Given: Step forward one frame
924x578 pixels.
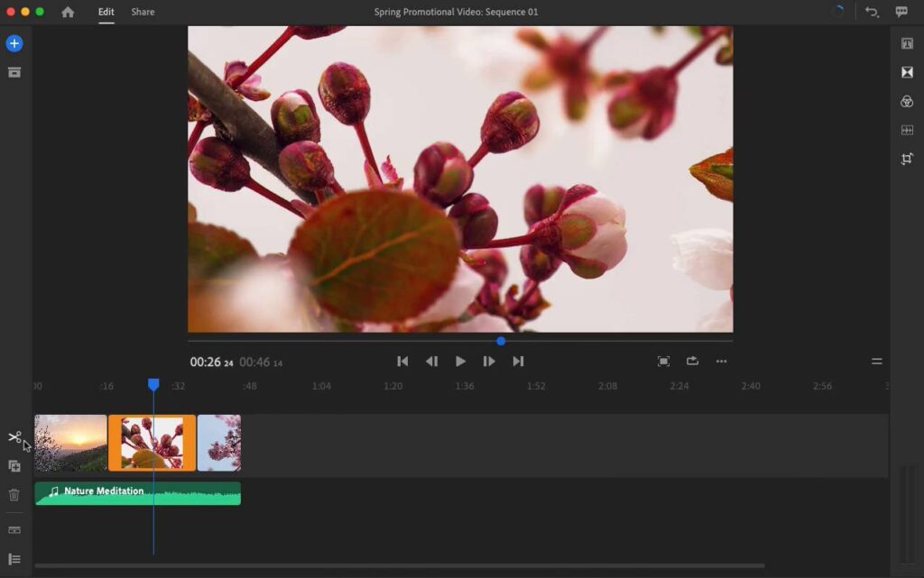Looking at the screenshot, I should coord(489,362).
